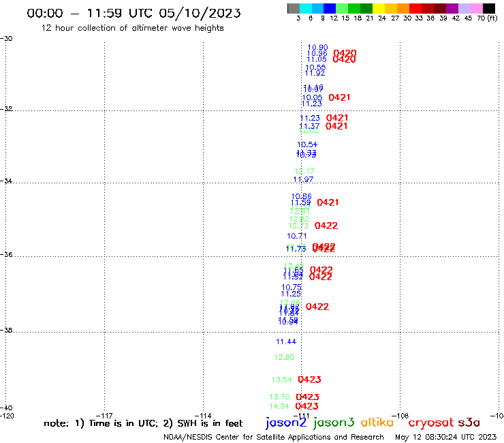Click the note 'Time is in UTC; SWH is in feet'
This screenshot has width=504, height=443.
(143, 423)
